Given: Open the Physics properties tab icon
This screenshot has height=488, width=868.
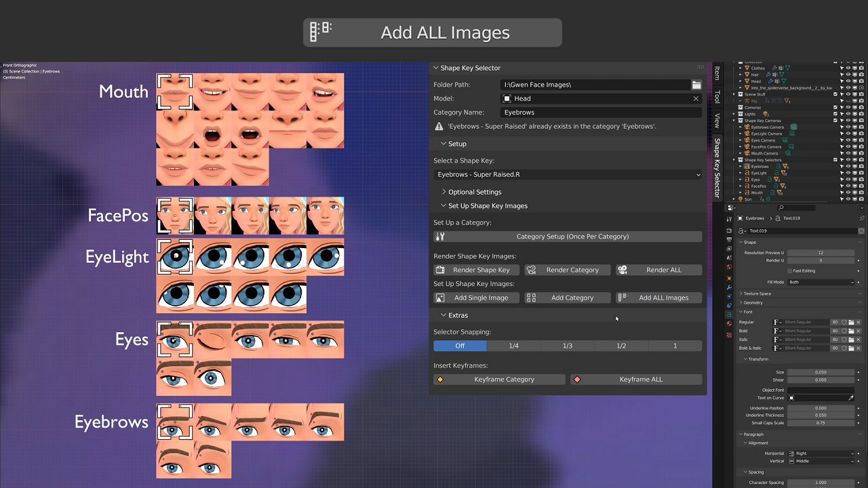Looking at the screenshot, I should coord(729,296).
